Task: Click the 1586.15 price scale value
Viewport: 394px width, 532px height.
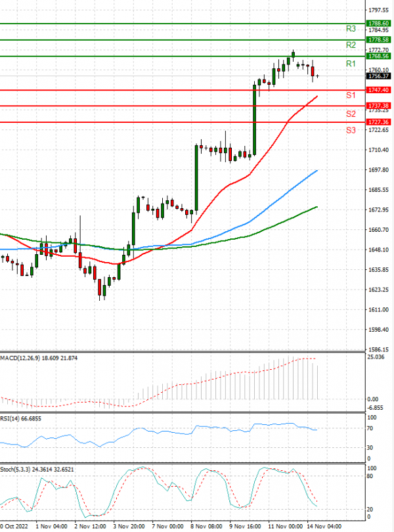Action: [378, 349]
